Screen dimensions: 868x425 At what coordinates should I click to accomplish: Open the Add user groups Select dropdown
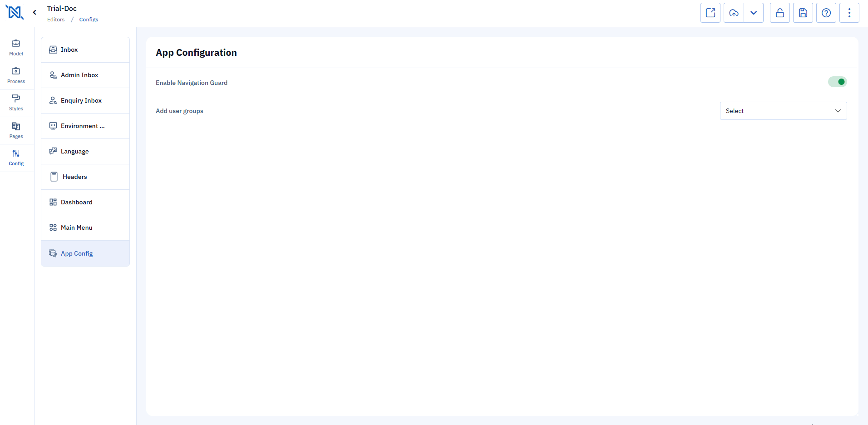click(x=783, y=111)
